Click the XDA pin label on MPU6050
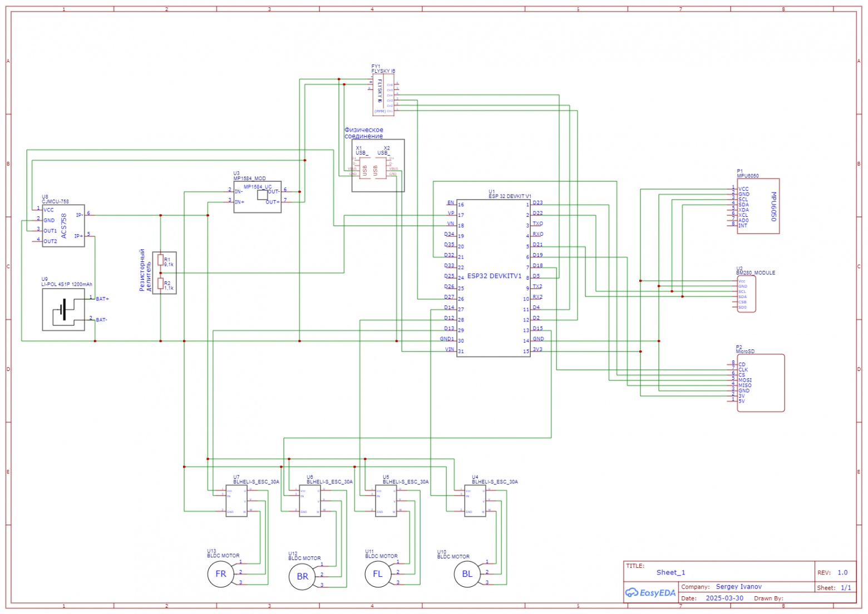Viewport: 868px width, 614px height. 743,210
